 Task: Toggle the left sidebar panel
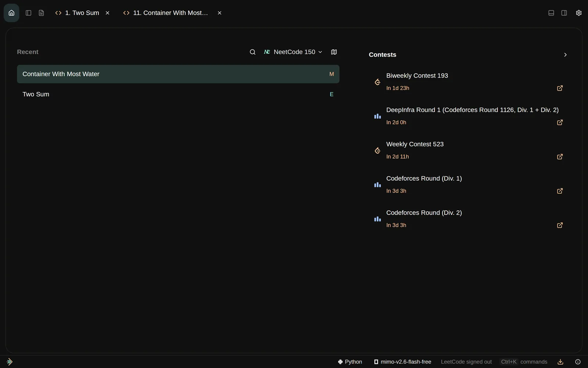(x=28, y=13)
